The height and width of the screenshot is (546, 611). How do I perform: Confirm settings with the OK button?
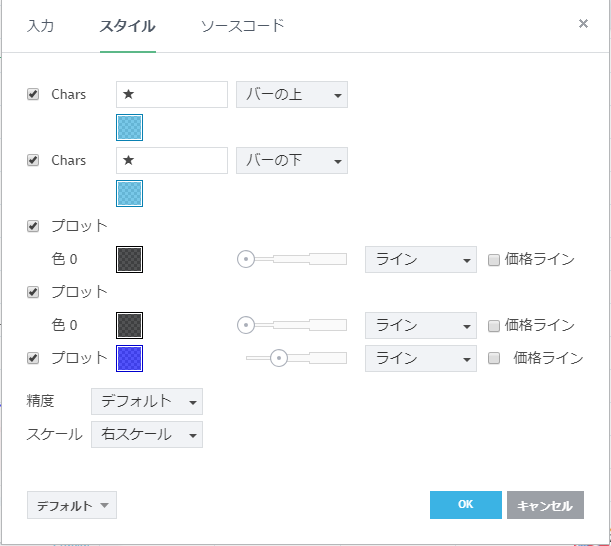point(465,505)
